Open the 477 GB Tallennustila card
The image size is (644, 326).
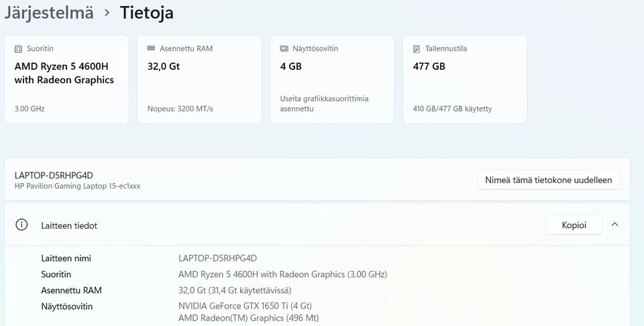465,79
